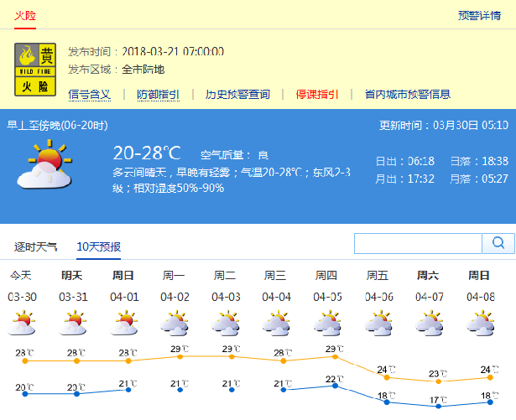Select the 10天预报 tab
Viewport: 516px width, 420px height.
98,246
